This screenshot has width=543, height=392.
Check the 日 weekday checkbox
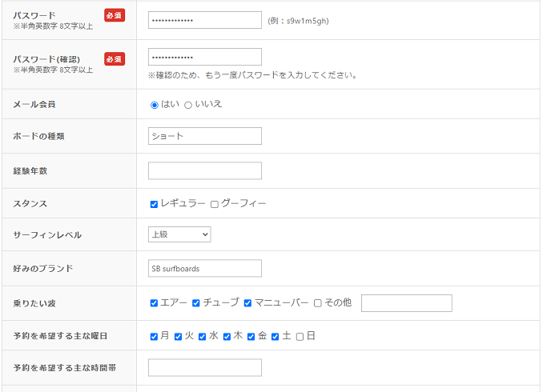300,337
